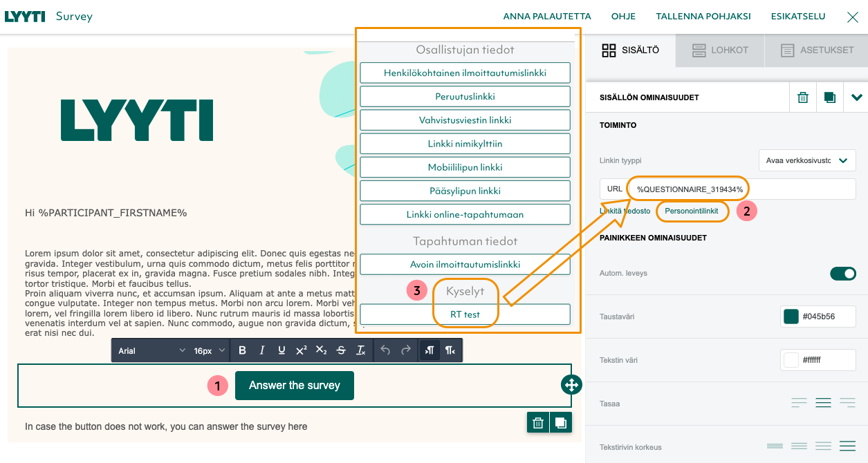Viewport: 868px width, 463px height.
Task: Align button to the left
Action: 799,403
